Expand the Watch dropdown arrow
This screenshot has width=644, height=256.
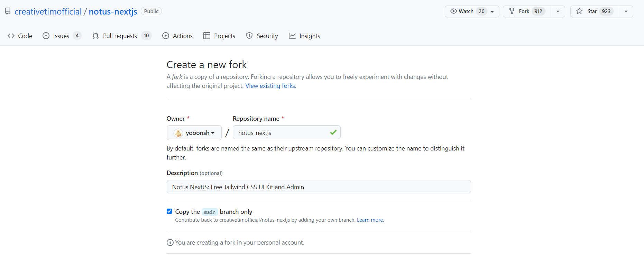point(492,12)
